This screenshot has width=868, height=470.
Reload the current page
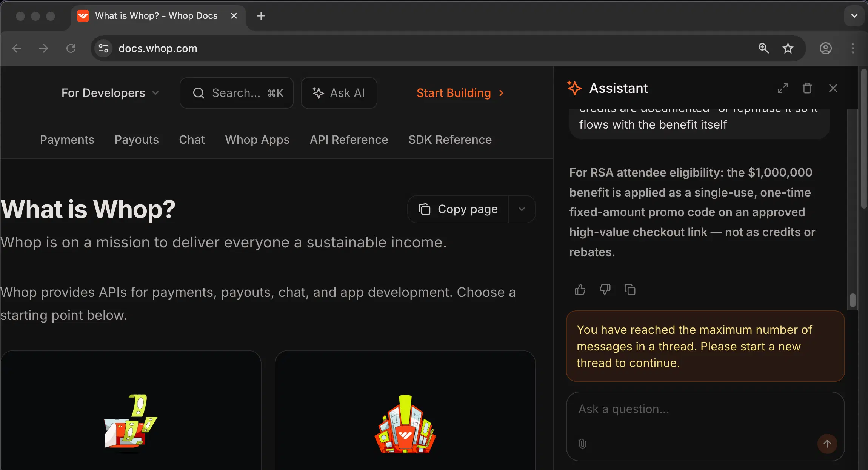(71, 48)
